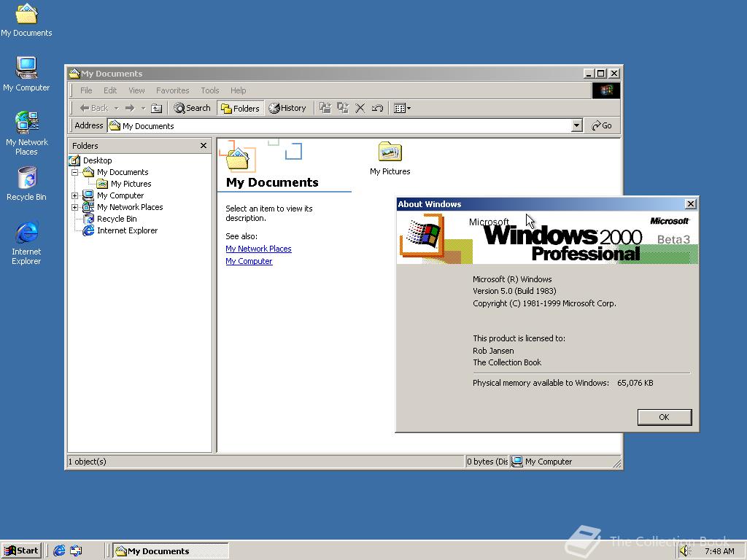Close the Folders pane
Image resolution: width=747 pixels, height=560 pixels.
tap(204, 146)
